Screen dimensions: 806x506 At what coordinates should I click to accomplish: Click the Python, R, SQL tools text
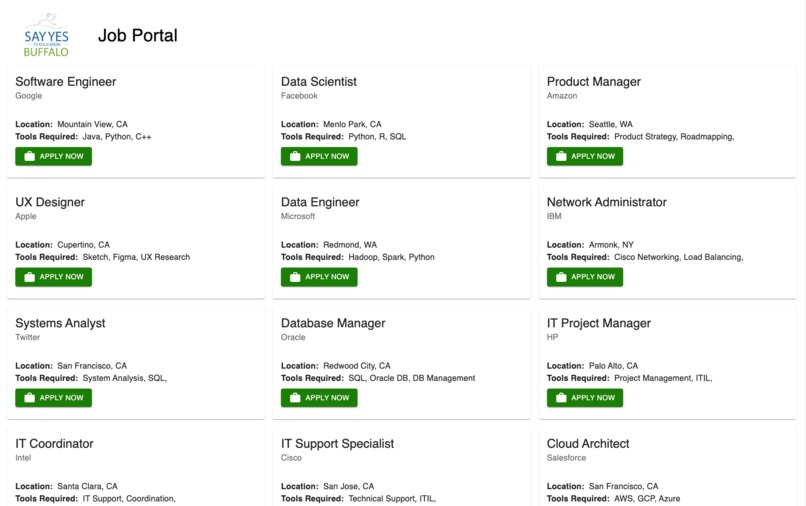pyautogui.click(x=377, y=137)
